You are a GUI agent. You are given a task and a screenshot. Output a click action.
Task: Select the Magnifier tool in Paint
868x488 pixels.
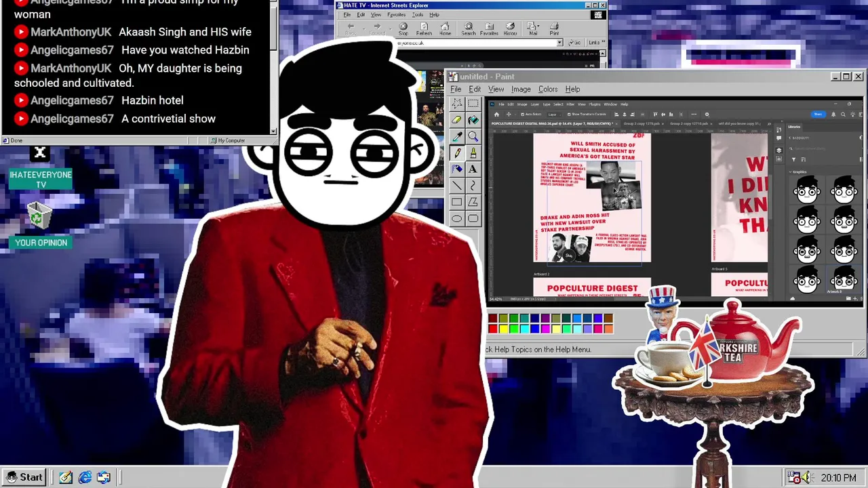(x=473, y=136)
